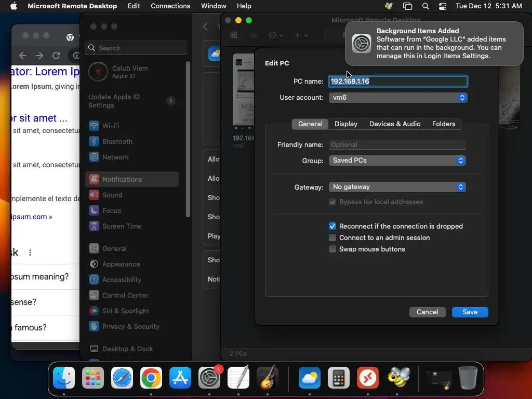Screen dimensions: 532x399
Task: Click the Friendly name field
Action: coord(397,145)
